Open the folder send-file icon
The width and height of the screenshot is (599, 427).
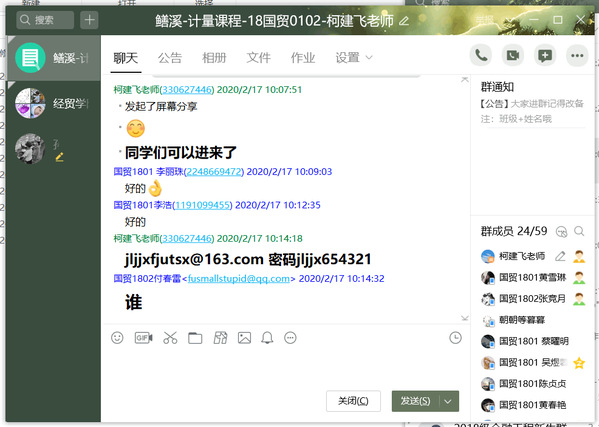pos(195,338)
